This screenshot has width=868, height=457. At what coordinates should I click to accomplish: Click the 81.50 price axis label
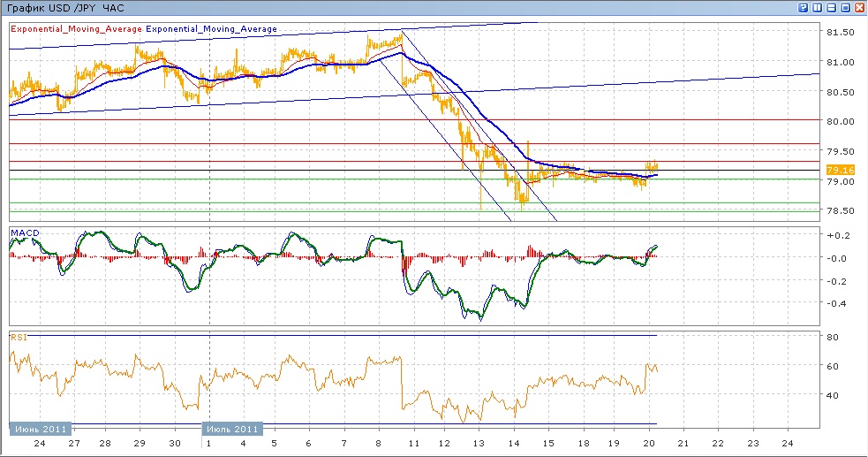tap(838, 33)
